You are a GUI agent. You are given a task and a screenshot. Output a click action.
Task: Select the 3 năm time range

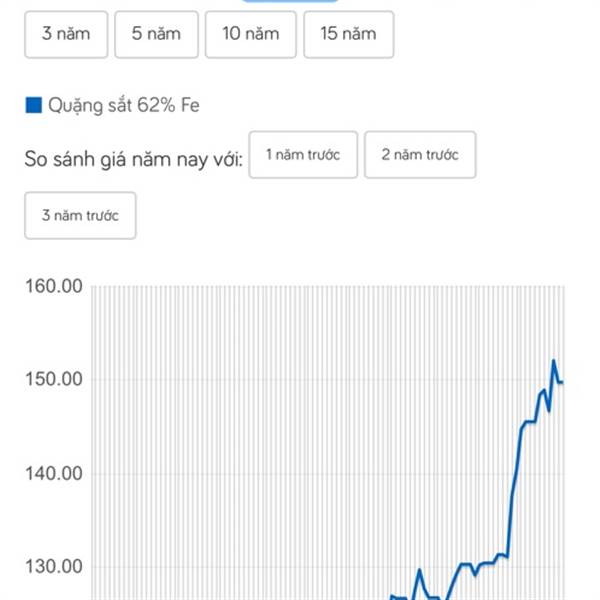(66, 34)
